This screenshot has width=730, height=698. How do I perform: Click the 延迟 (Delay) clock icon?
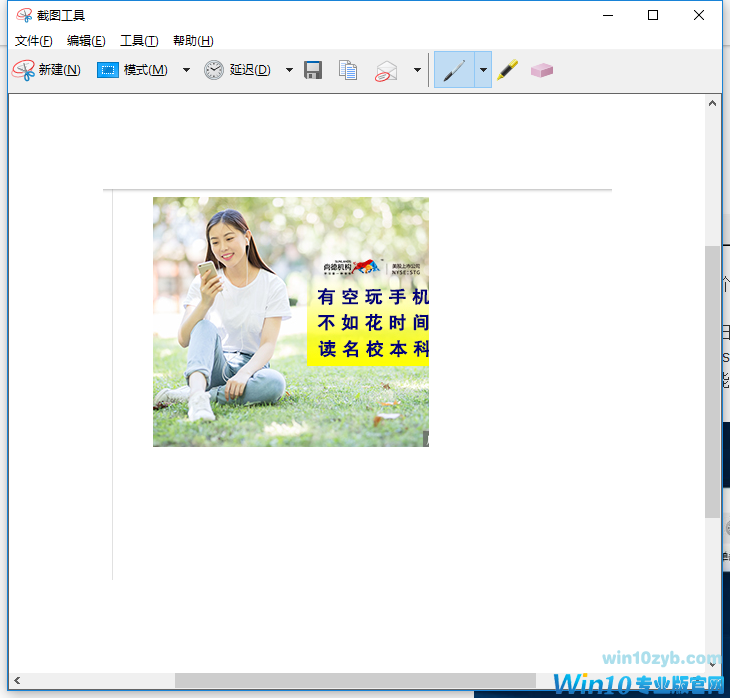pyautogui.click(x=214, y=70)
